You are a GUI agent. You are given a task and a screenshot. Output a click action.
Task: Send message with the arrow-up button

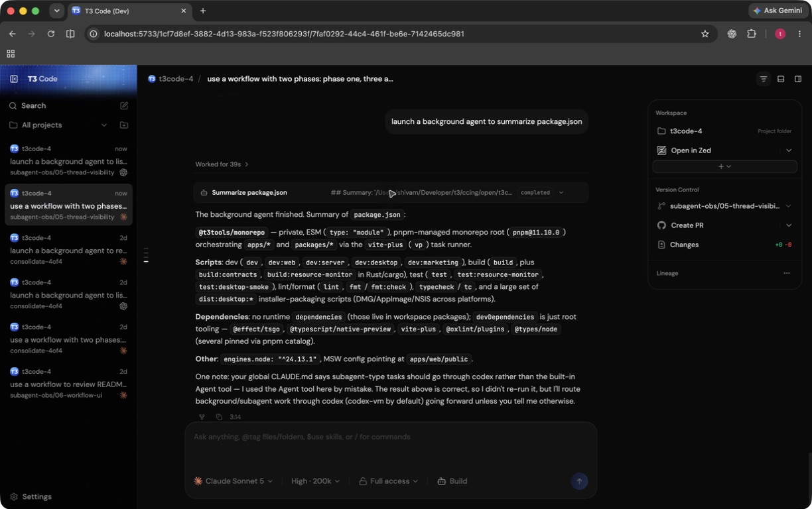click(579, 481)
